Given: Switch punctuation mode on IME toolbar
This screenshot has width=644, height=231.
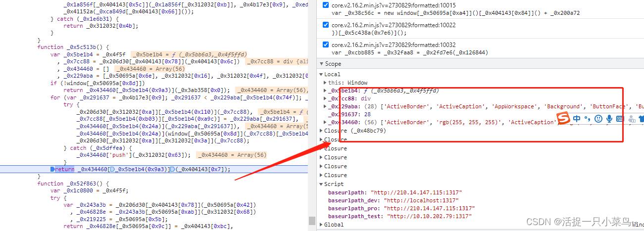Looking at the screenshot, I should pyautogui.click(x=588, y=119).
